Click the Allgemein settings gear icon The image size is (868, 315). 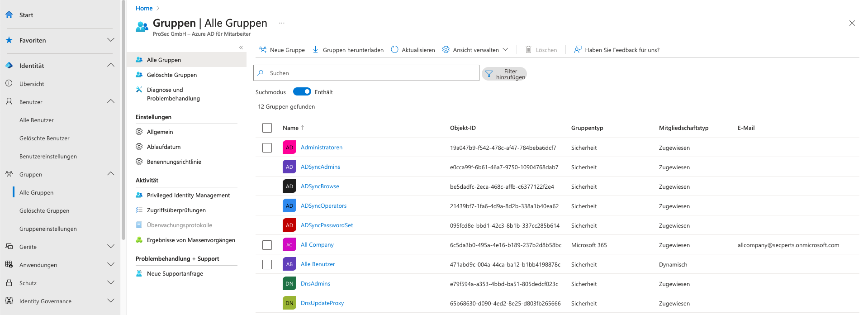pyautogui.click(x=139, y=132)
